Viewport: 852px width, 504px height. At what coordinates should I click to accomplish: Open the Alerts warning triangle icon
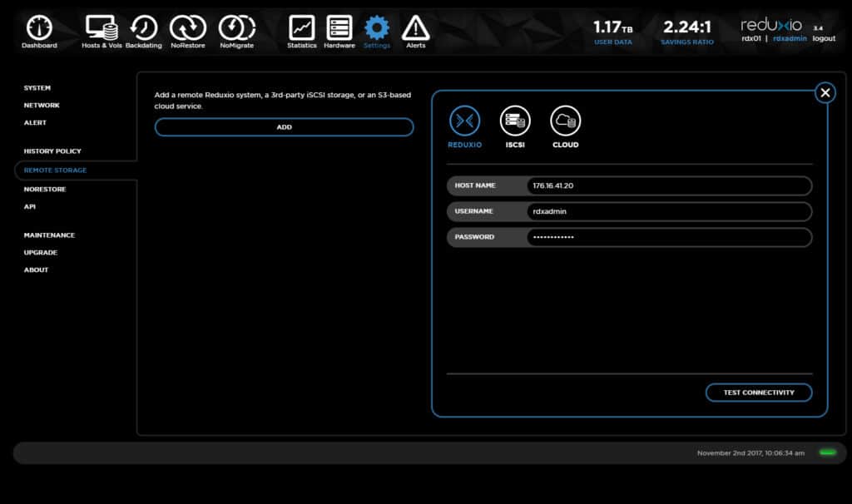pyautogui.click(x=416, y=27)
